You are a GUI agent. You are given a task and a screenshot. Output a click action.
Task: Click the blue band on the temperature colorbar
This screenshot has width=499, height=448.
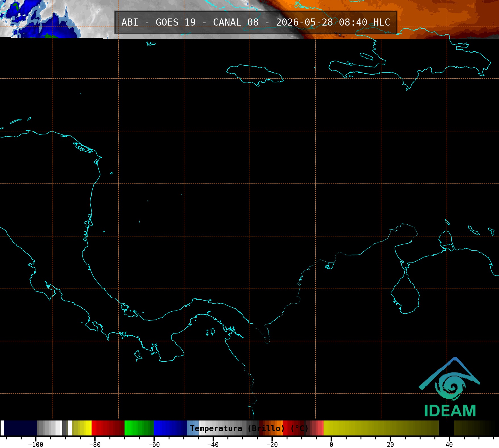(x=170, y=428)
